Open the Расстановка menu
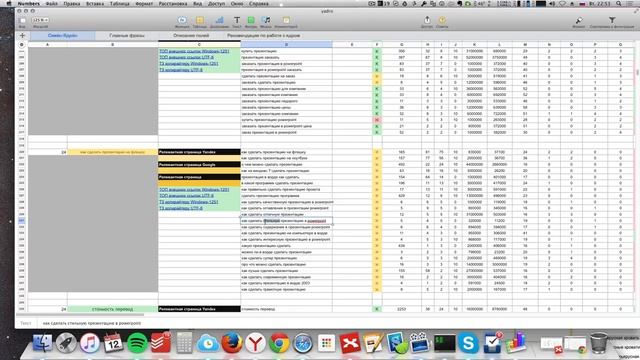The image size is (640, 360). point(173,4)
